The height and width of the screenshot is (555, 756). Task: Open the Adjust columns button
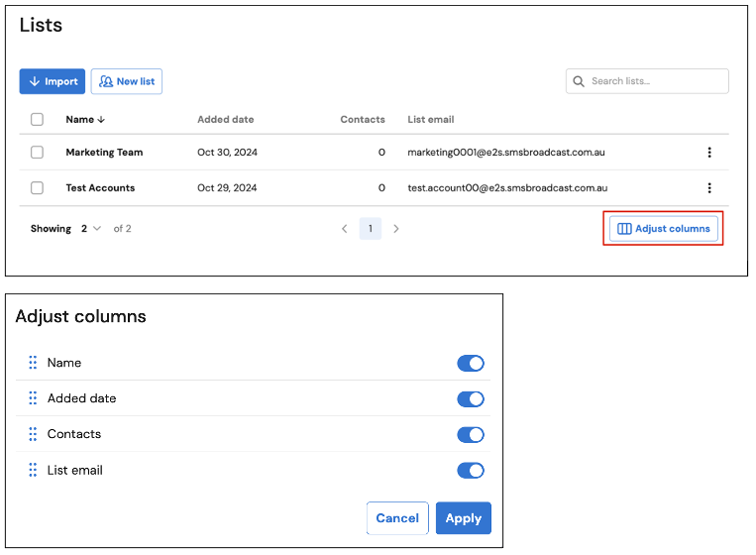664,229
